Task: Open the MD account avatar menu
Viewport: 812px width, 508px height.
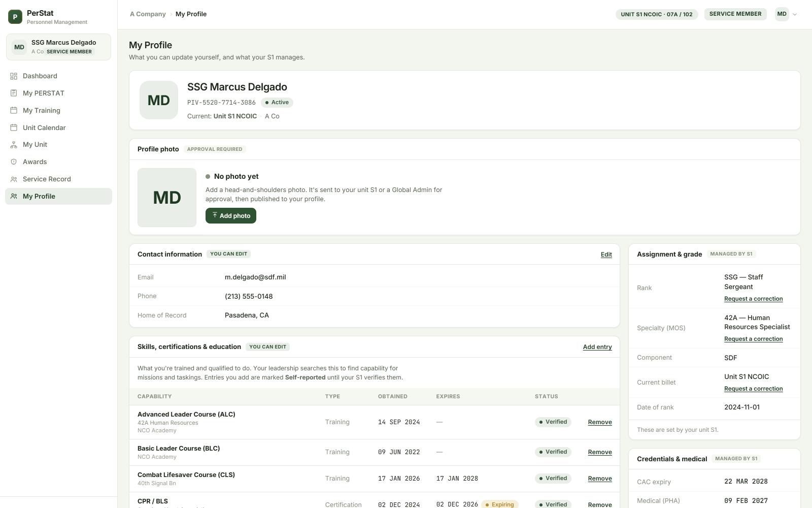Action: click(x=782, y=14)
